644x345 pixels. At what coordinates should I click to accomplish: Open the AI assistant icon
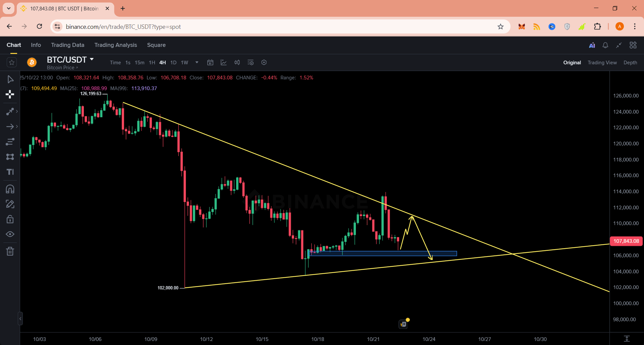[592, 45]
